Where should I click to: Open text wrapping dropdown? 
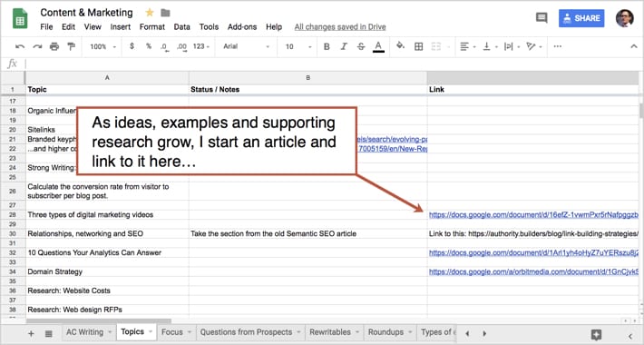(x=512, y=46)
